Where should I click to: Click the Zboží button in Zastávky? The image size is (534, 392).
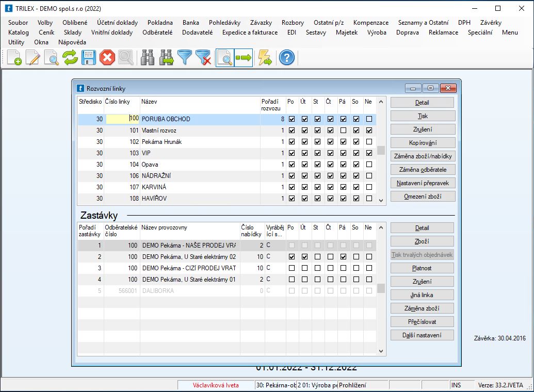coord(422,241)
